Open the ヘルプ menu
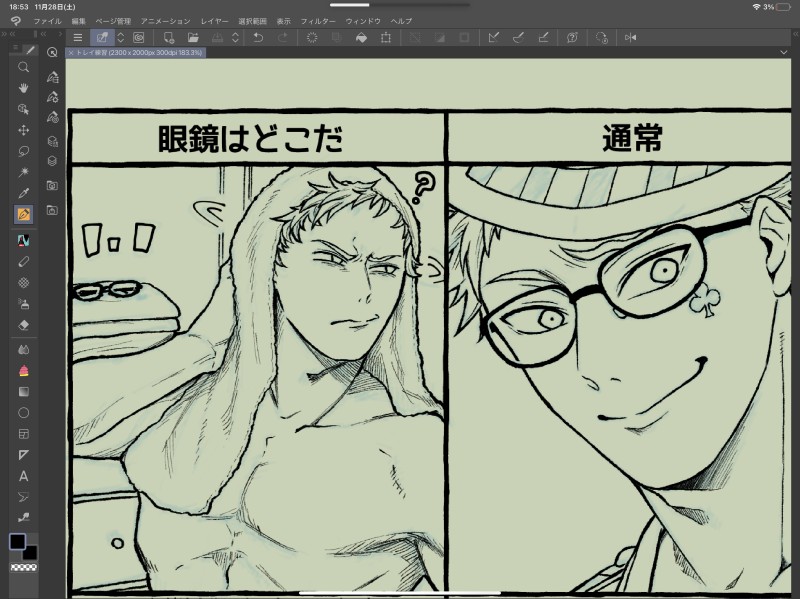 [402, 21]
